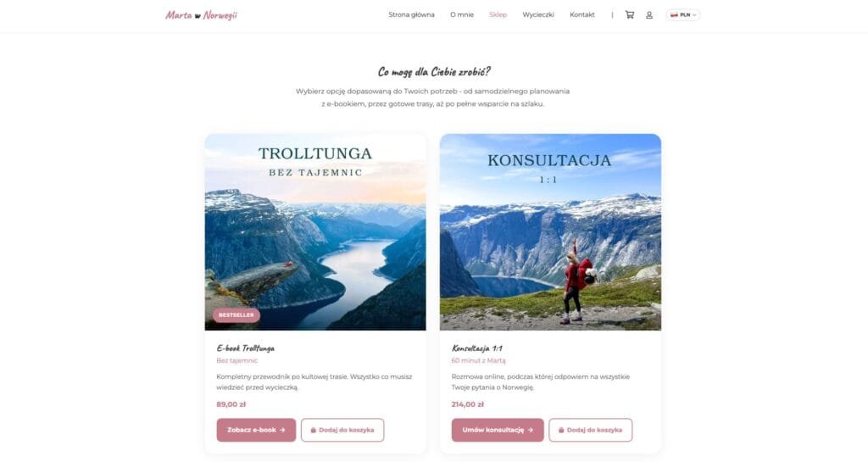Open the Konsultacja 1:1 title link
The width and height of the screenshot is (868, 462).
476,348
